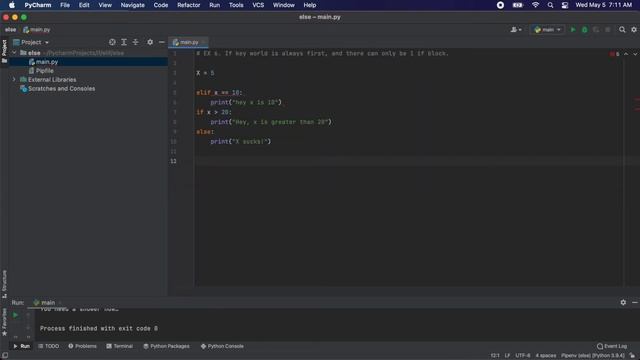Click the locate file target icon in Project panel

point(112,42)
